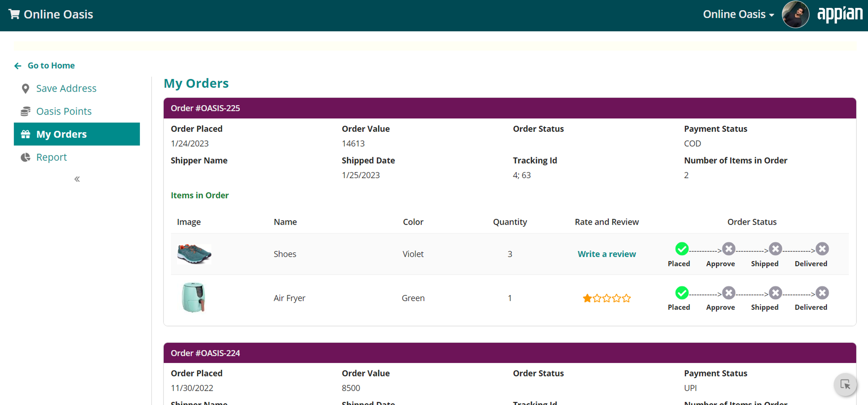868x405 pixels.
Task: Click the shipped date 1/25/2023
Action: [361, 175]
